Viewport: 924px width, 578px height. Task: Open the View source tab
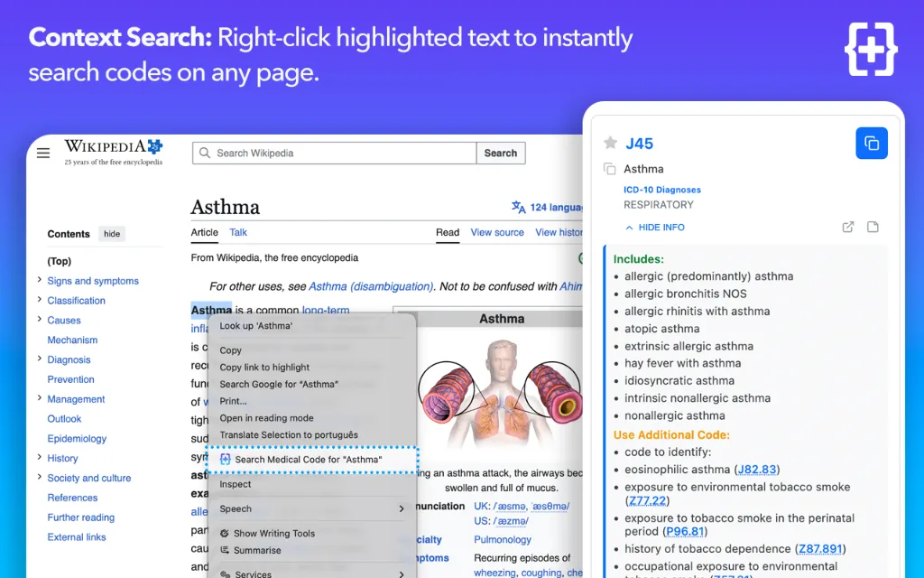click(x=497, y=232)
